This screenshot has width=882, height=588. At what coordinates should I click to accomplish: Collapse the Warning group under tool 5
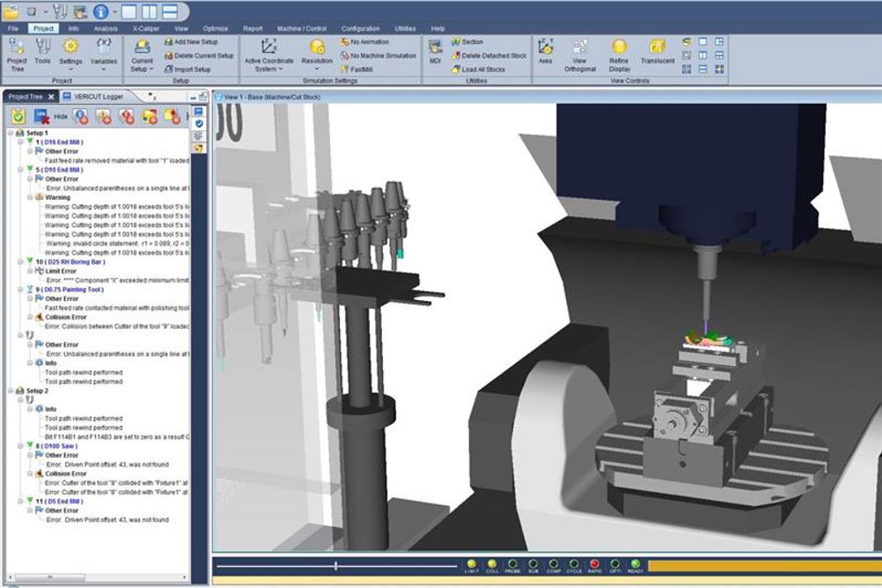(x=30, y=197)
